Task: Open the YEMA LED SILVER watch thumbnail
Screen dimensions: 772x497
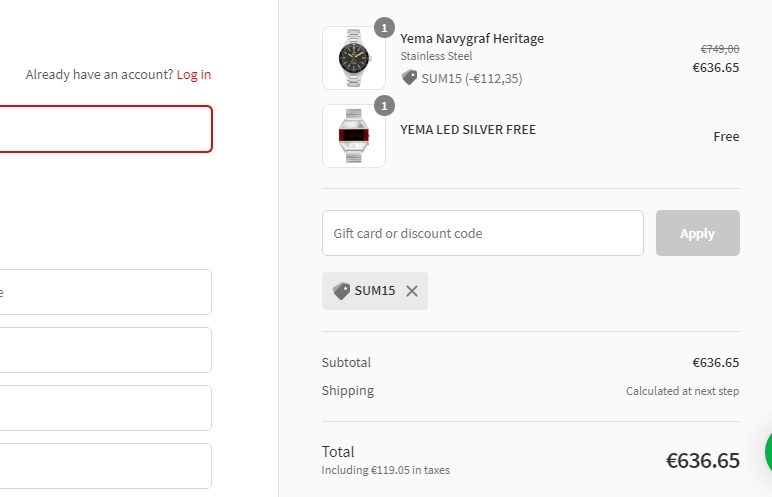Action: pyautogui.click(x=354, y=136)
